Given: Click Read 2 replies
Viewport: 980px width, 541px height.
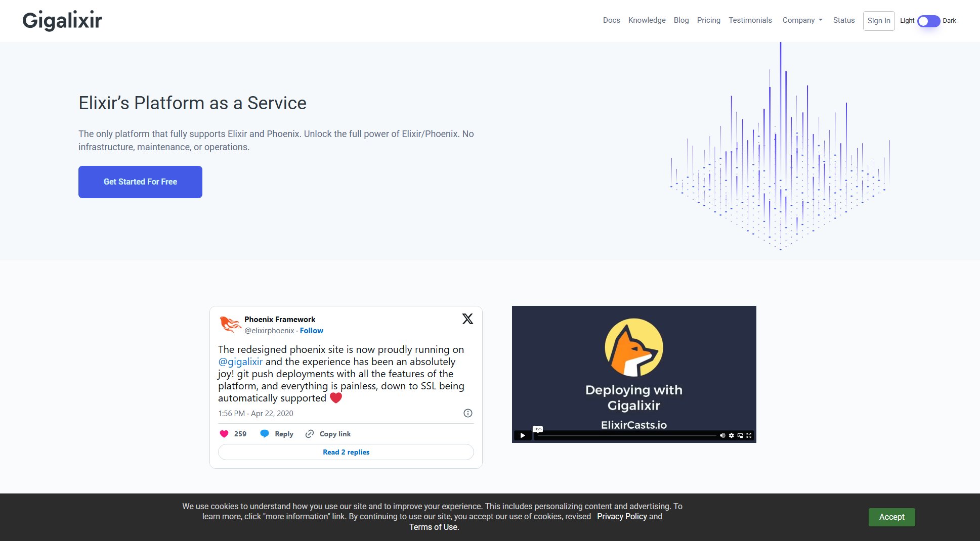Looking at the screenshot, I should click(346, 452).
